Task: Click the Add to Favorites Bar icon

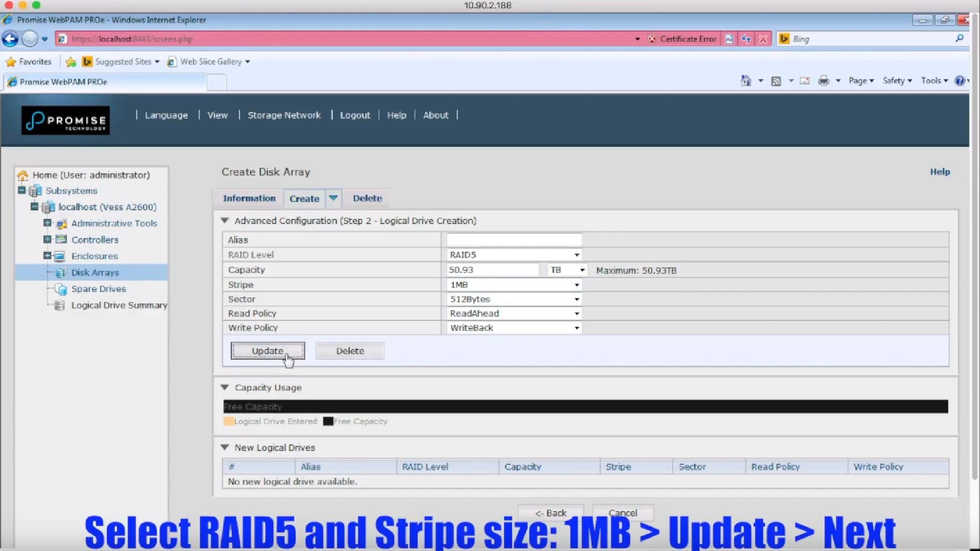Action: [x=71, y=62]
